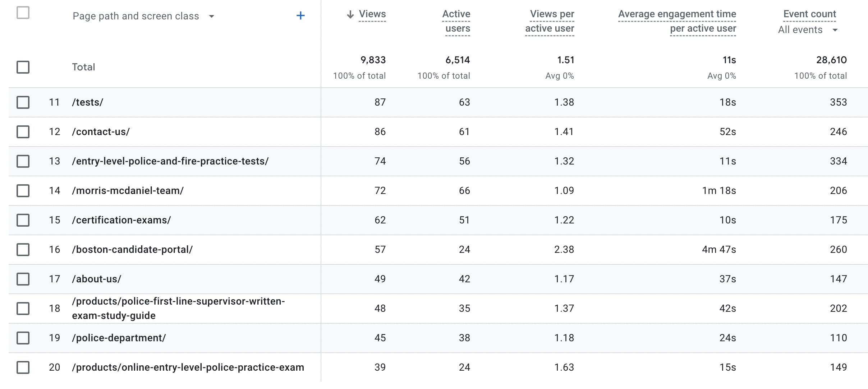Click the /certification-exams/ page path
Screen dimensions: 868x389
(121, 220)
